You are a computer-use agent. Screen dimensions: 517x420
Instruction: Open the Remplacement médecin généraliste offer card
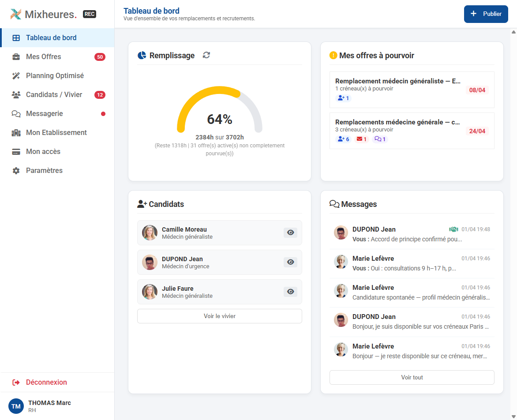point(412,90)
